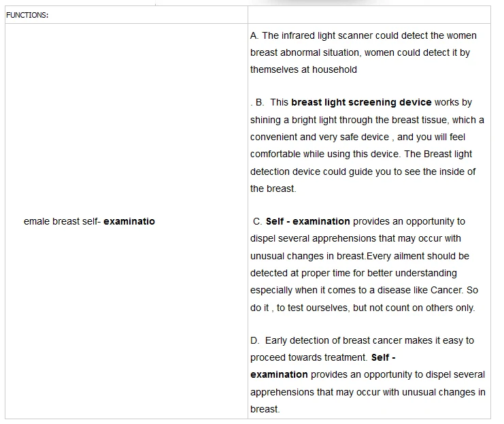The image size is (504, 424).
Task: Click 'disease like Cancer' phrase
Action: click(x=420, y=290)
